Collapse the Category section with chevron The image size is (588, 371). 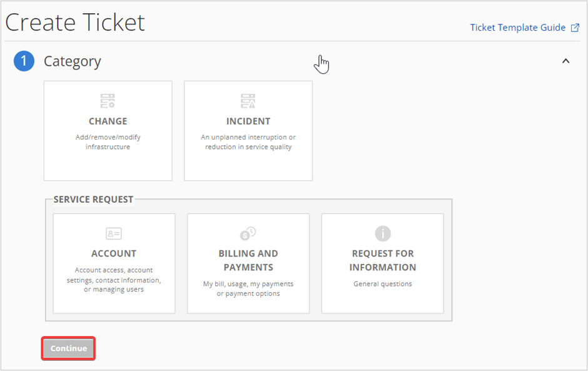pyautogui.click(x=566, y=61)
